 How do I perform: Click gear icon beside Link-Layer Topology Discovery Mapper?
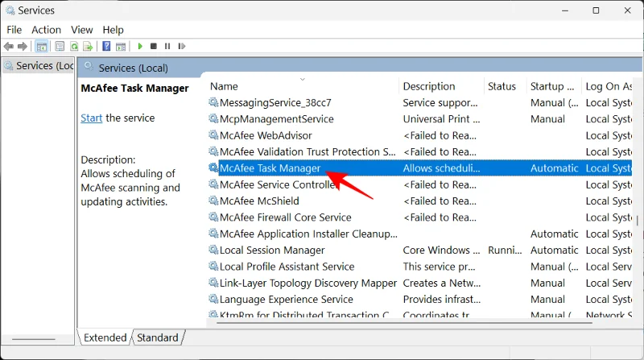click(x=213, y=283)
